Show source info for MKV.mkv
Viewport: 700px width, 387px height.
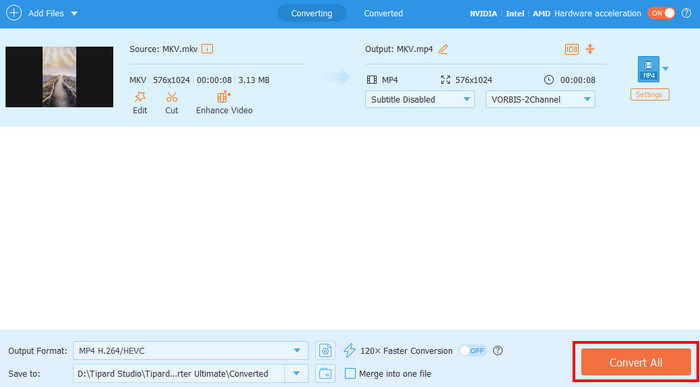(x=207, y=49)
